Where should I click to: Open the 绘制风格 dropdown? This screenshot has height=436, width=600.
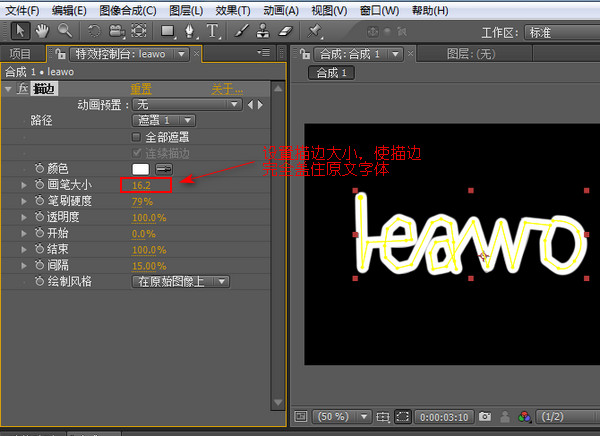(181, 282)
